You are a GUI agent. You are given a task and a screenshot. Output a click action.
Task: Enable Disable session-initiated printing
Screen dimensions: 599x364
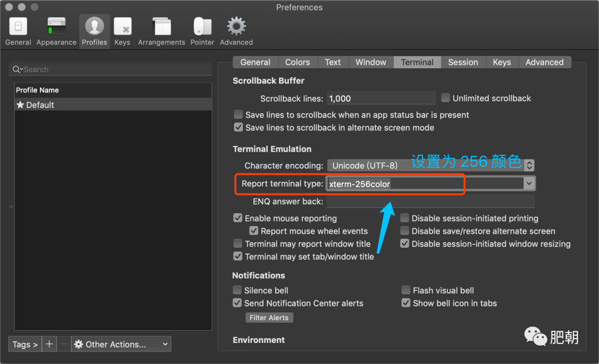[x=404, y=218]
